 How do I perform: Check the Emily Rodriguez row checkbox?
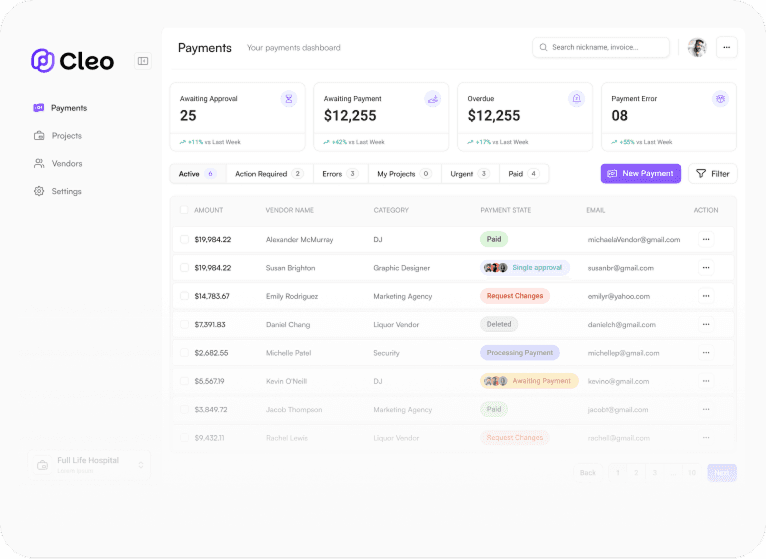coord(184,296)
